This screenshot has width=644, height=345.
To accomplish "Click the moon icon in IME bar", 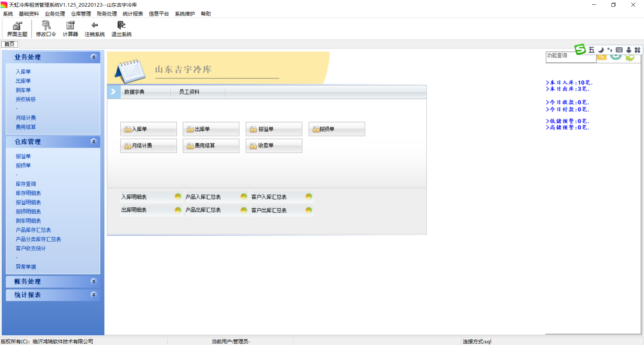I will tap(601, 50).
